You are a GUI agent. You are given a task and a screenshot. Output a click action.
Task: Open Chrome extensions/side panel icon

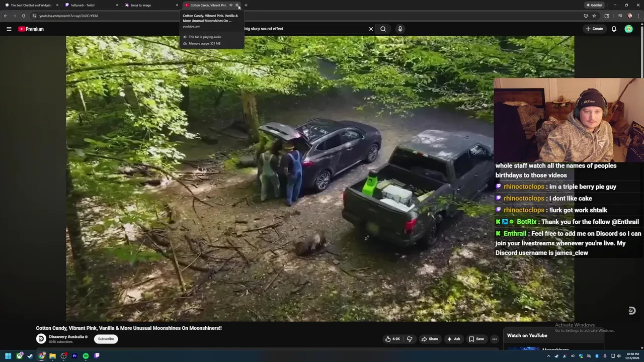pyautogui.click(x=607, y=16)
